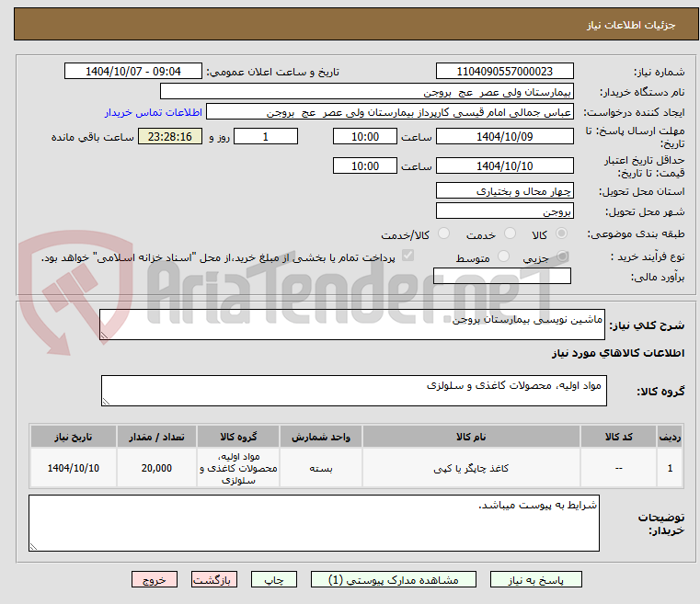Screen dimensions: 700x604
Task: Click the جزئیات اطلاعات نیاز page title
Action: coord(631,25)
